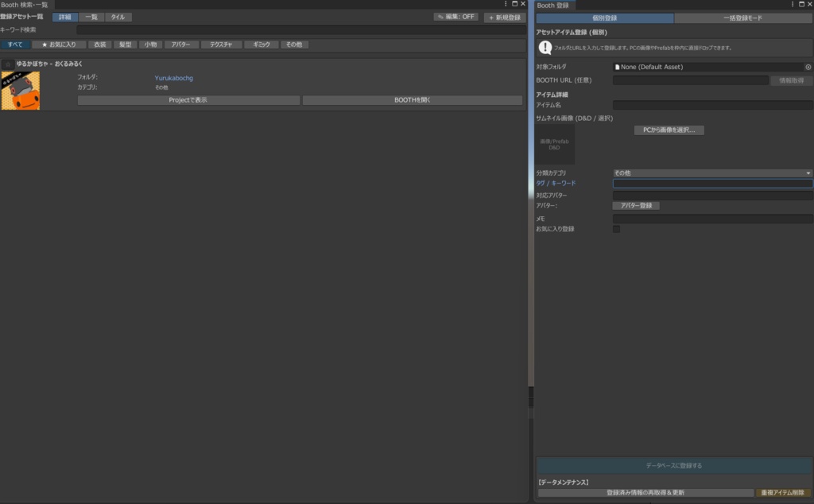Screen dimensions: 814x504
Task: Check the お気に入り登録 checkbox
Action: coord(616,229)
